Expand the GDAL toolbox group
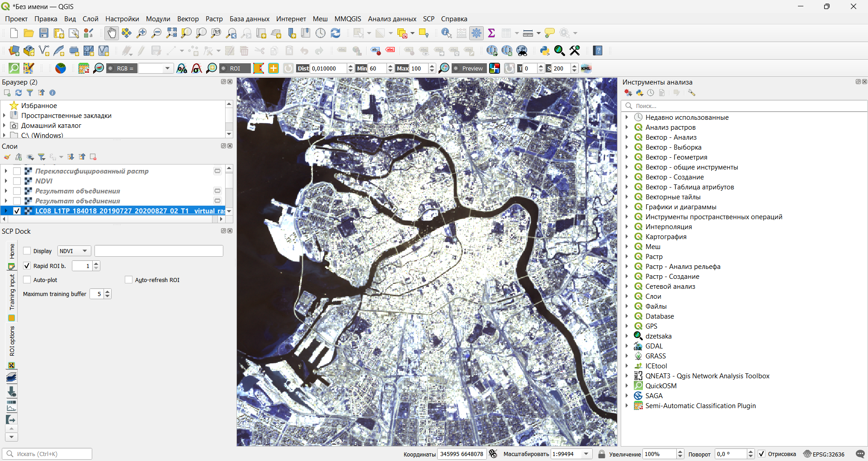 627,346
